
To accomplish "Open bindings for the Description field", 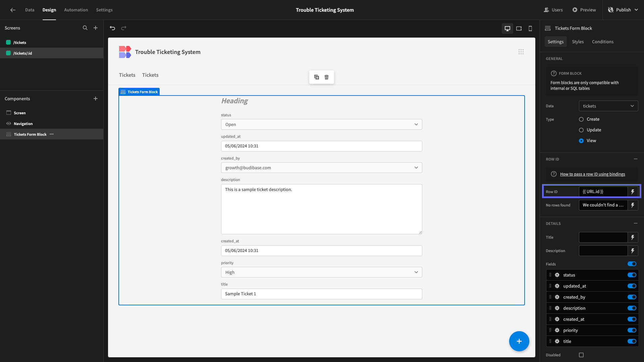I will [633, 251].
